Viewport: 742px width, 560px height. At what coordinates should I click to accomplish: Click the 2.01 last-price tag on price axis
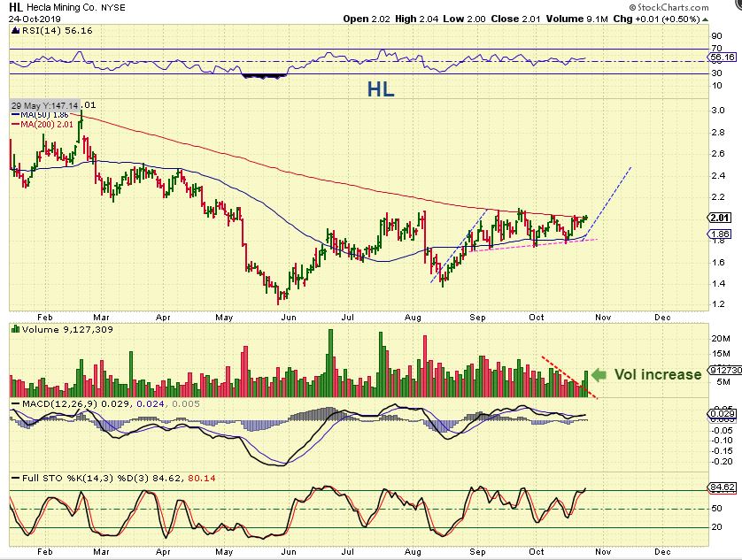[719, 218]
